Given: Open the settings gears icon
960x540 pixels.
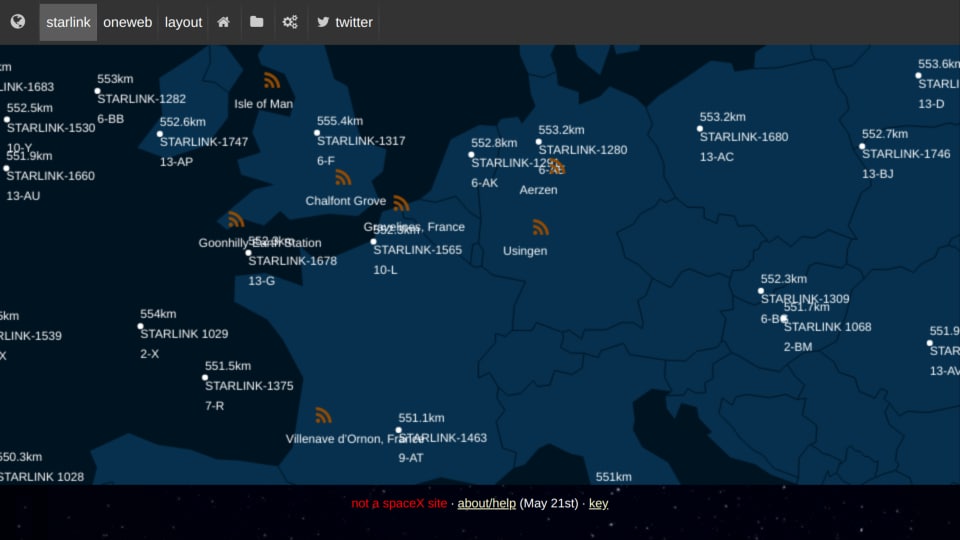Looking at the screenshot, I should click(290, 22).
